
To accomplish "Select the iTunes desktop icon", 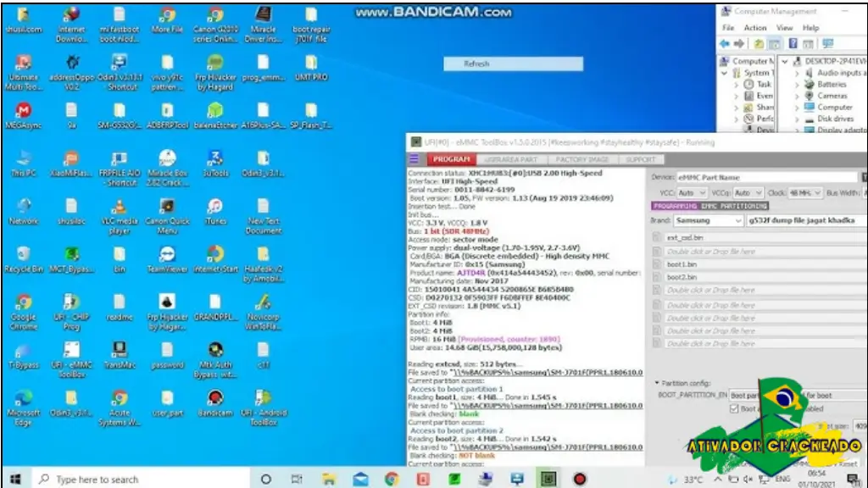I will [215, 211].
